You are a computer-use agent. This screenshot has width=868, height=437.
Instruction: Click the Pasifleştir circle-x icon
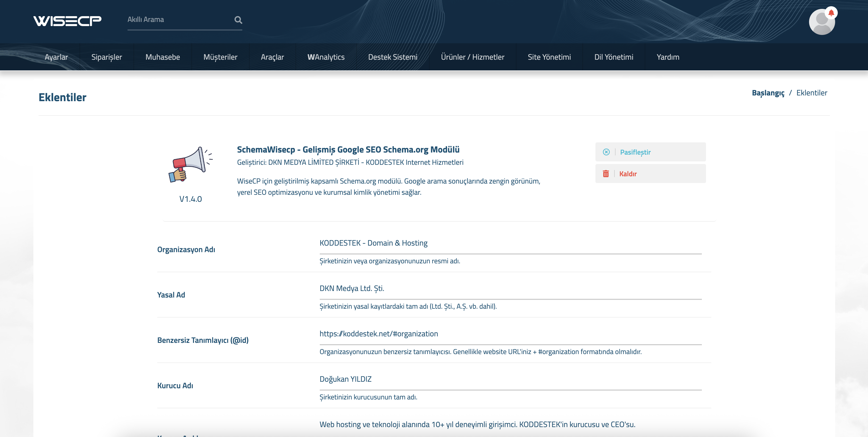coord(606,152)
